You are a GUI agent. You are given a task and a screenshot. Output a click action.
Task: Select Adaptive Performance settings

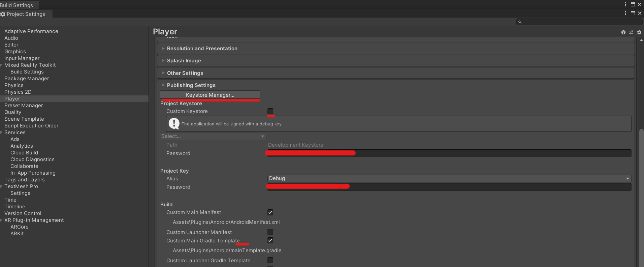pyautogui.click(x=31, y=31)
